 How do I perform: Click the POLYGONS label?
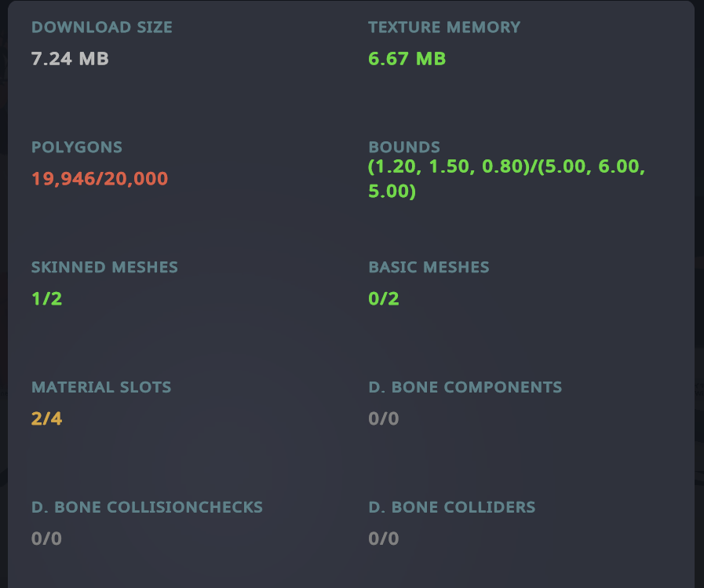pos(76,148)
